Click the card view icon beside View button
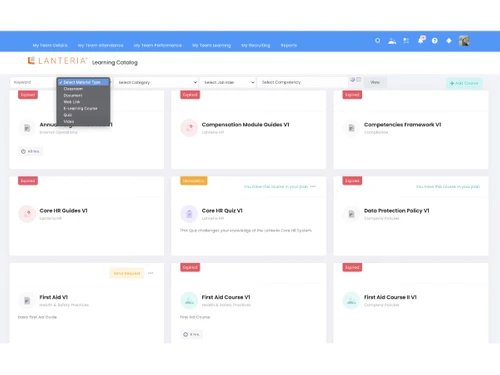This screenshot has width=500, height=375. (352, 80)
